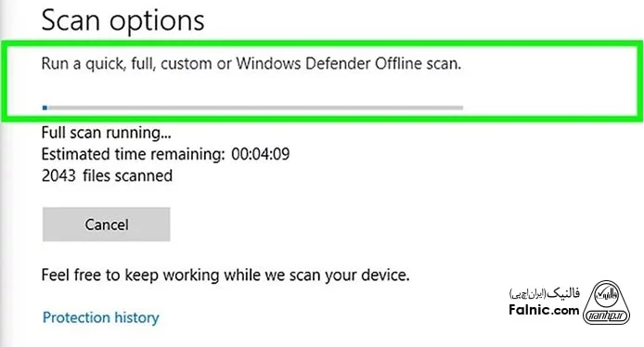
Task: Click the 'Run a quick, full, custom' description
Action: [x=251, y=64]
